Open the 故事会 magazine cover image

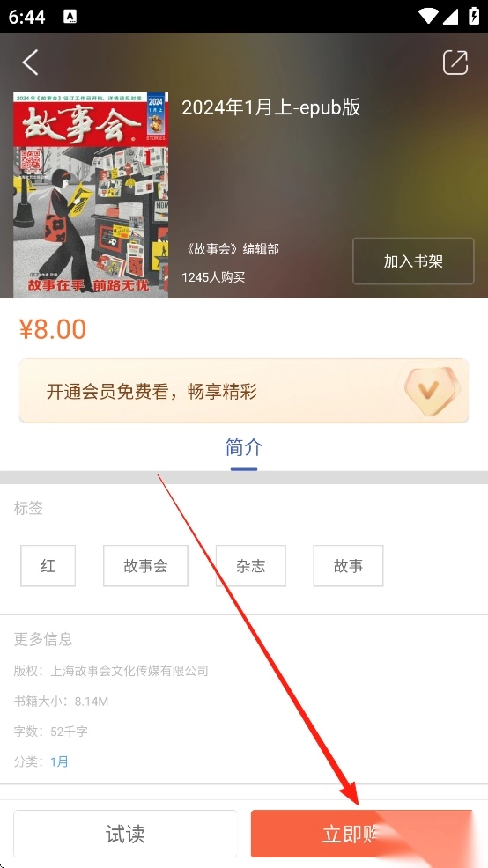[91, 195]
